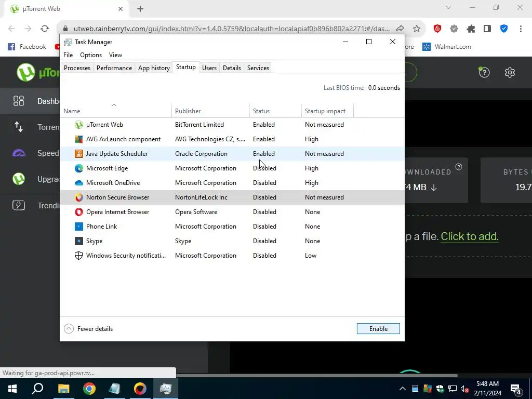Switch to the Services tab
Viewport: 532px width, 399px height.
coord(258,68)
